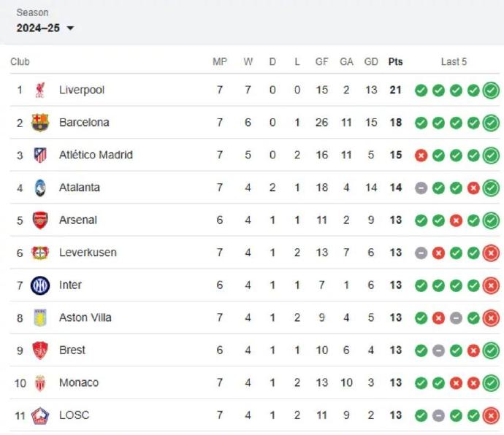Viewport: 504px width, 435px height.
Task: Open the LOSC team link
Action: (x=74, y=415)
